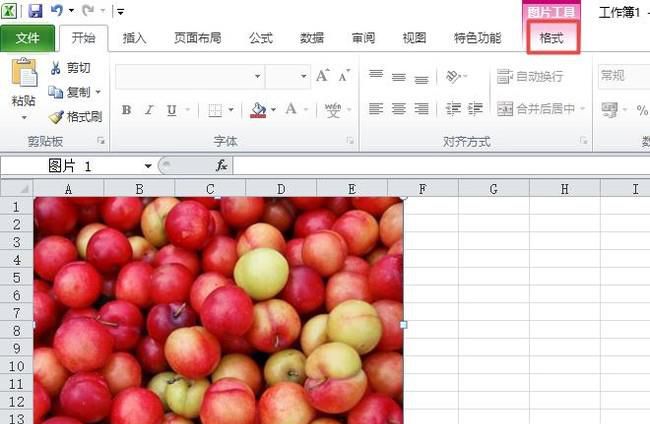The width and height of the screenshot is (650, 424).
Task: Select middle vertical align icon
Action: (399, 76)
